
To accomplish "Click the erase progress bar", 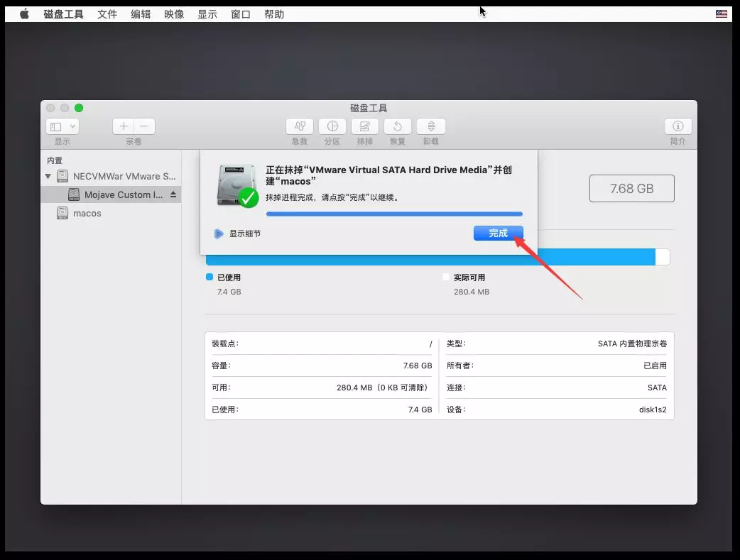I will pos(394,214).
